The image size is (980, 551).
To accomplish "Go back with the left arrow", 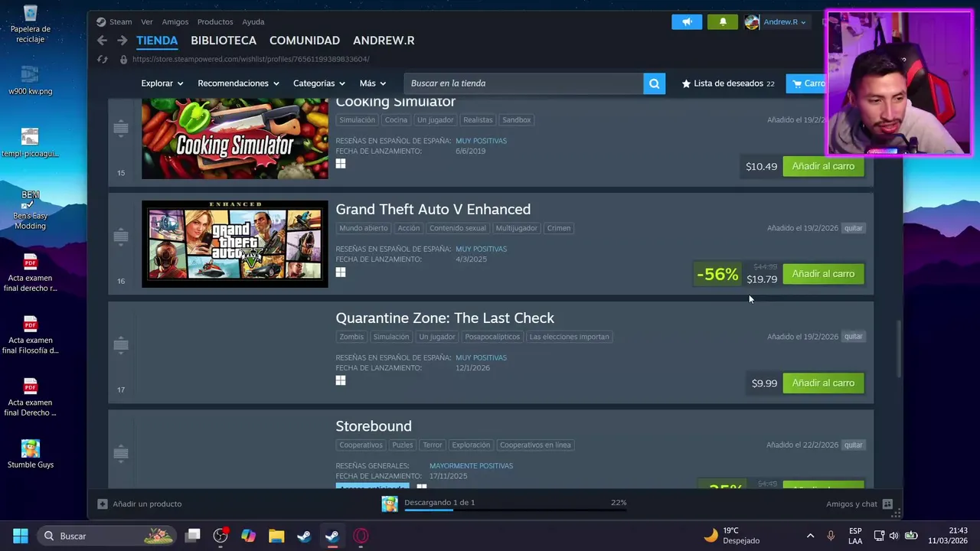I will [102, 41].
